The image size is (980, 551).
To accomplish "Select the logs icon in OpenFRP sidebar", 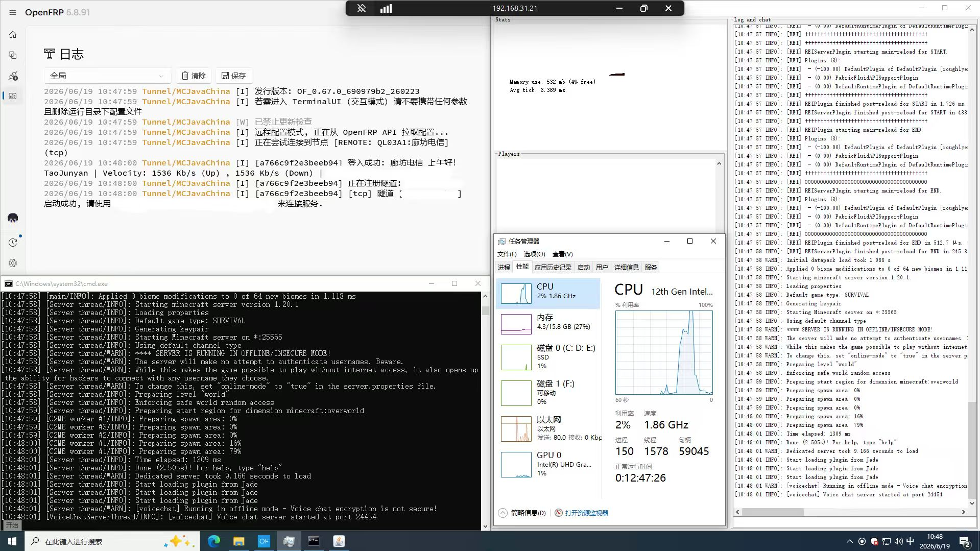I will pyautogui.click(x=13, y=96).
